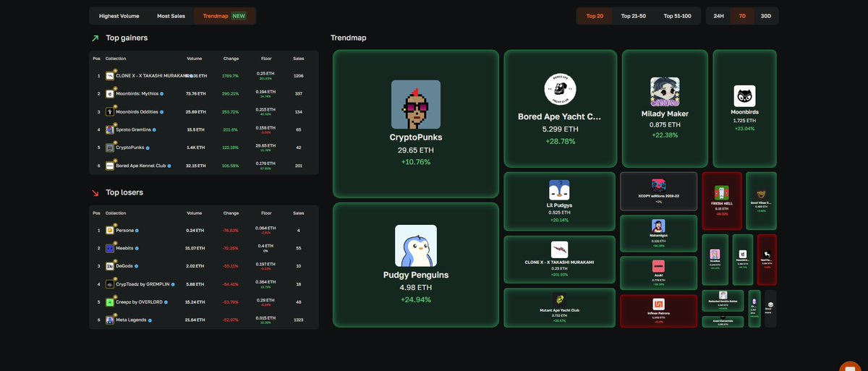Click the Moonbirds Oddities row avatar
This screenshot has height=371, width=868.
coord(110,111)
